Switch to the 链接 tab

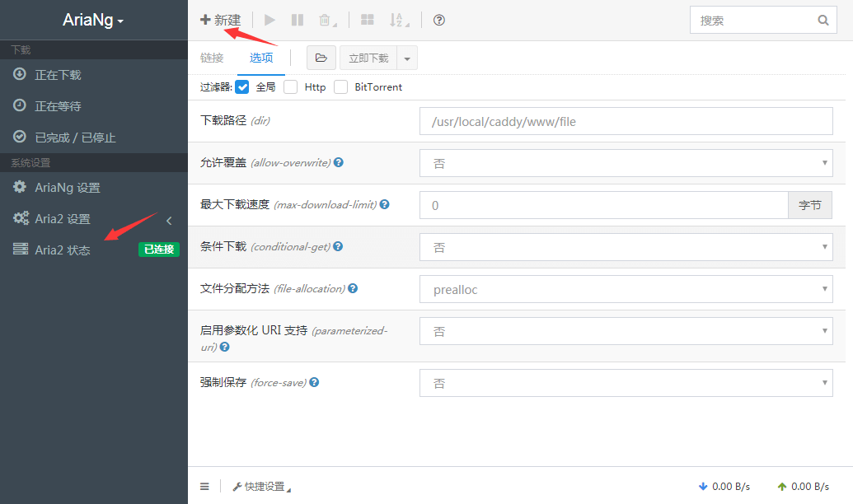pos(212,58)
